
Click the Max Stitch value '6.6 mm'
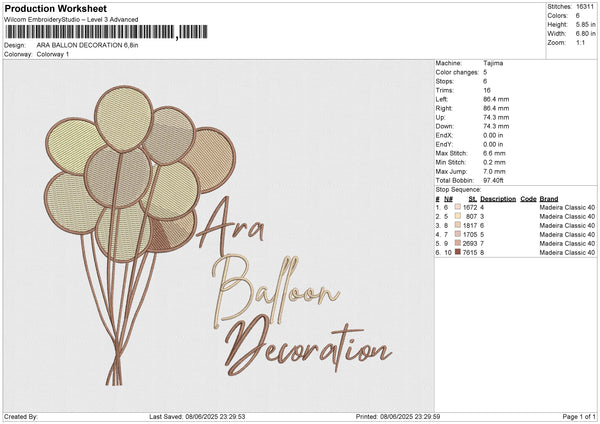[494, 153]
